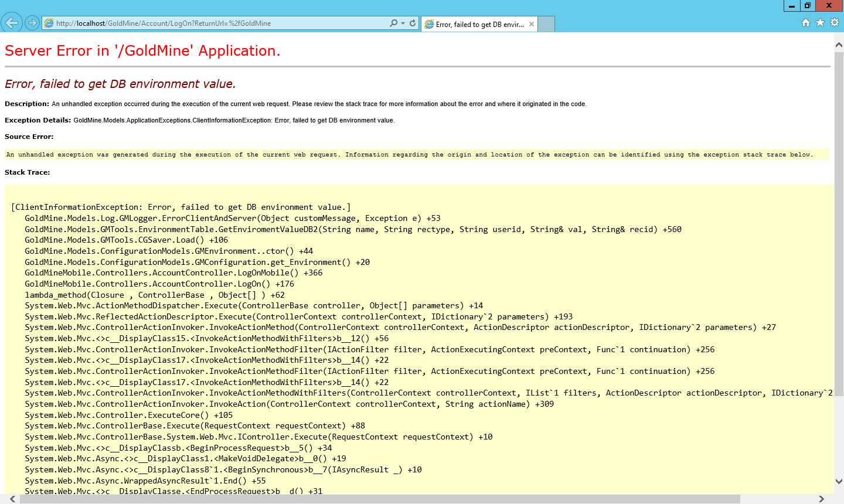Image resolution: width=844 pixels, height=504 pixels.
Task: Open the Favorites star icon
Action: (x=820, y=22)
